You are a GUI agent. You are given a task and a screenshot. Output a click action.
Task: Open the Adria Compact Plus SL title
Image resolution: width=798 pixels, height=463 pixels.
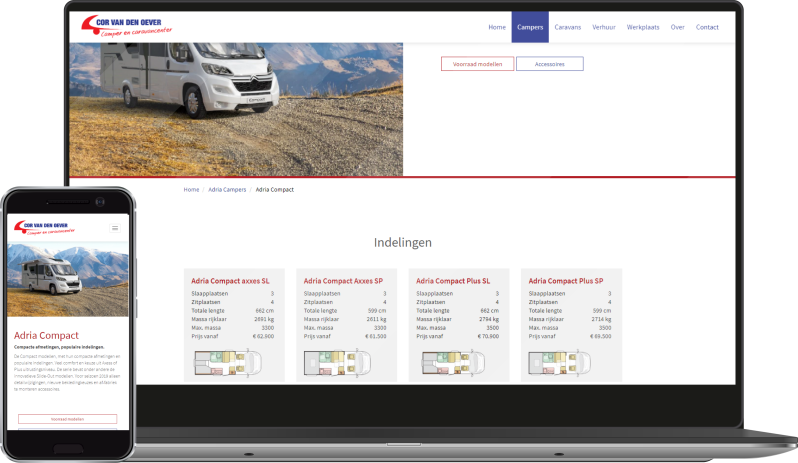pyautogui.click(x=453, y=281)
